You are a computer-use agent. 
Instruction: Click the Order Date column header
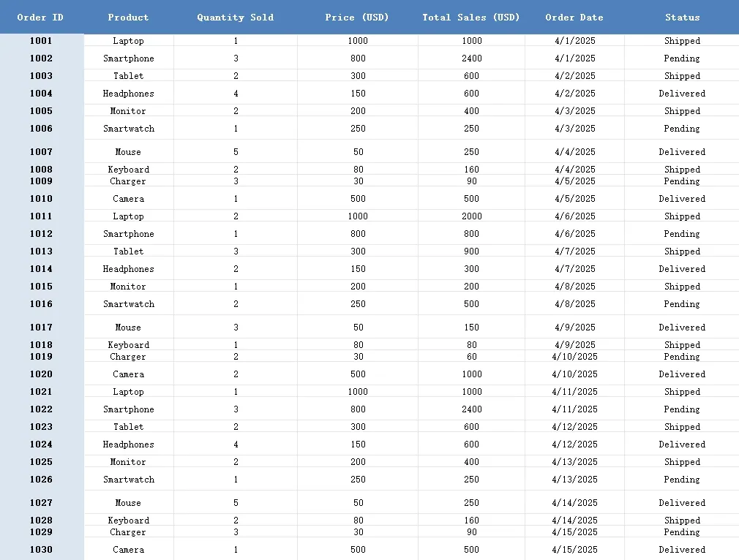coord(574,17)
